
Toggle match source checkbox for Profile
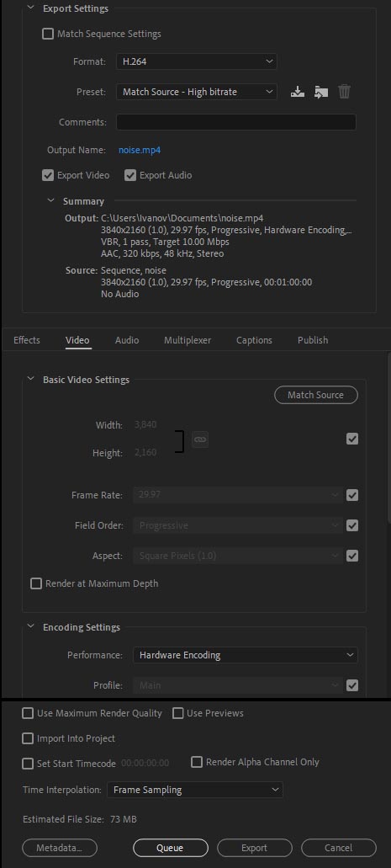pyautogui.click(x=352, y=685)
